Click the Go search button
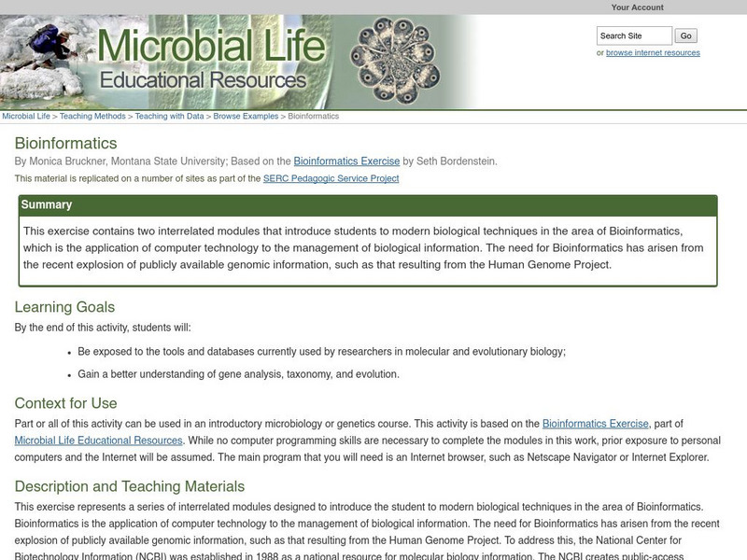The image size is (747, 560). (685, 35)
